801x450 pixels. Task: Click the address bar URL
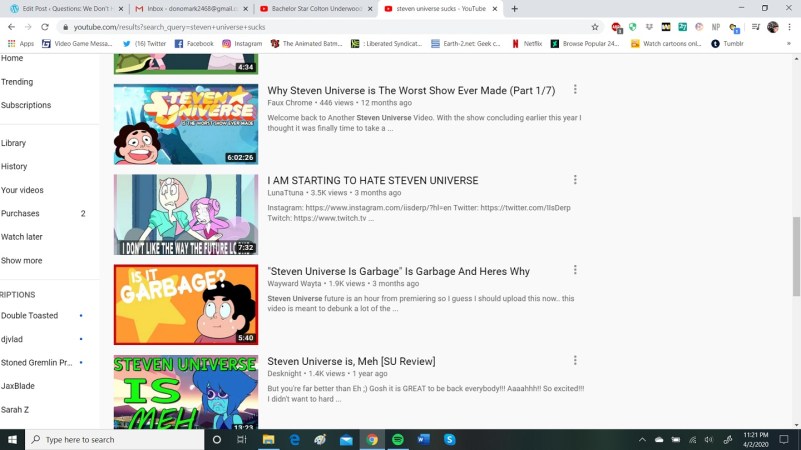pos(170,27)
